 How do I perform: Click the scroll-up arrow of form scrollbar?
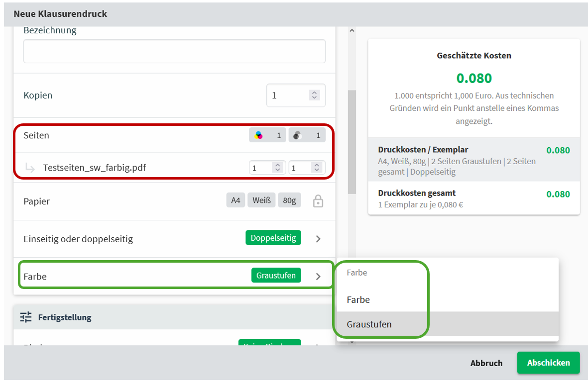click(352, 31)
